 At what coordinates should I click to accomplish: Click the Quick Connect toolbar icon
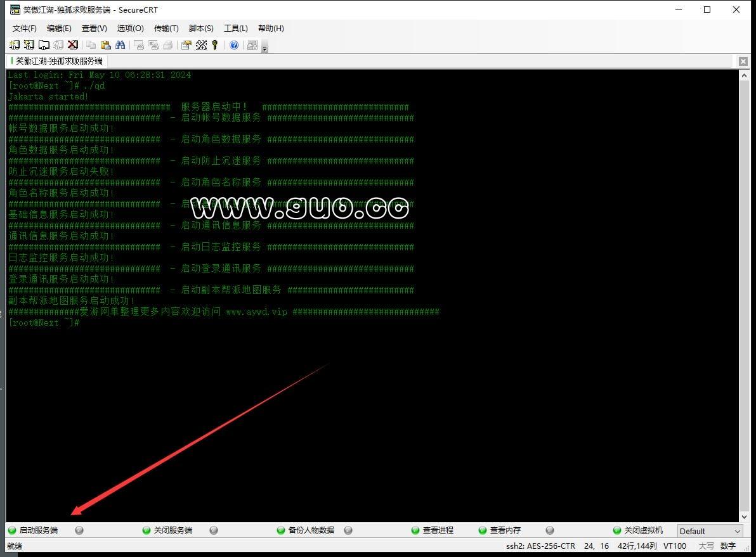click(x=29, y=45)
